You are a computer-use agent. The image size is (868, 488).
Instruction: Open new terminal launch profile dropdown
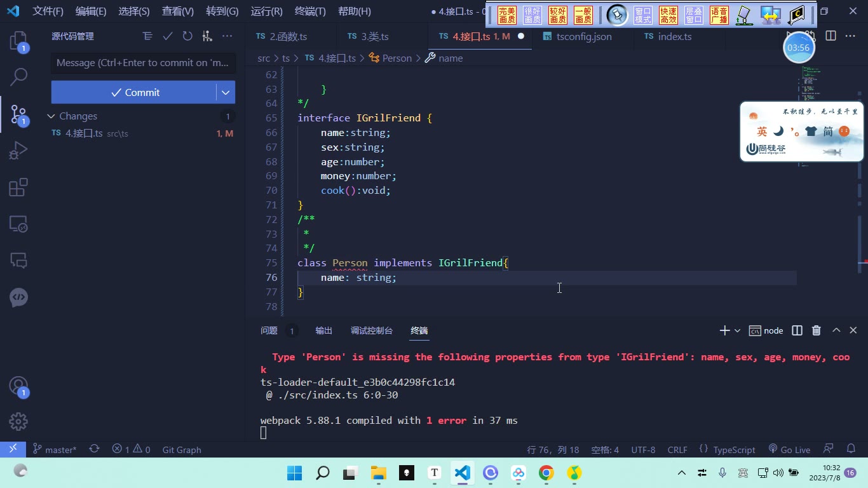pos(737,330)
